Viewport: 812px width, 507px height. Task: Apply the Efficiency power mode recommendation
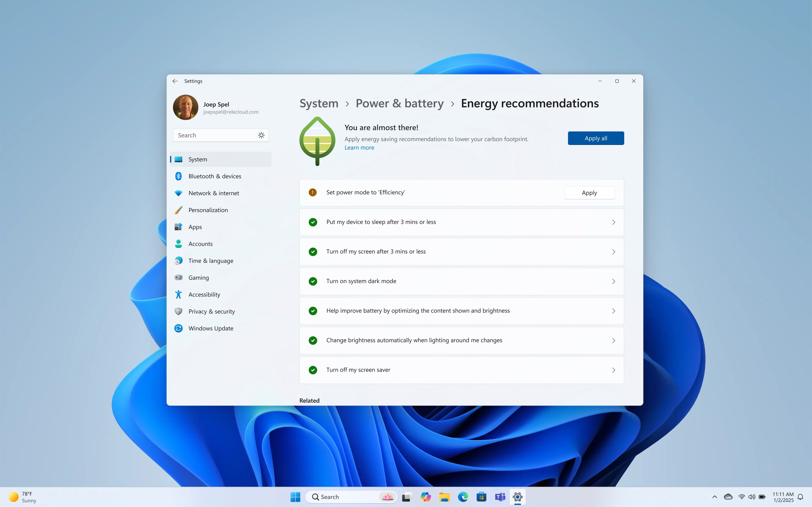click(589, 193)
